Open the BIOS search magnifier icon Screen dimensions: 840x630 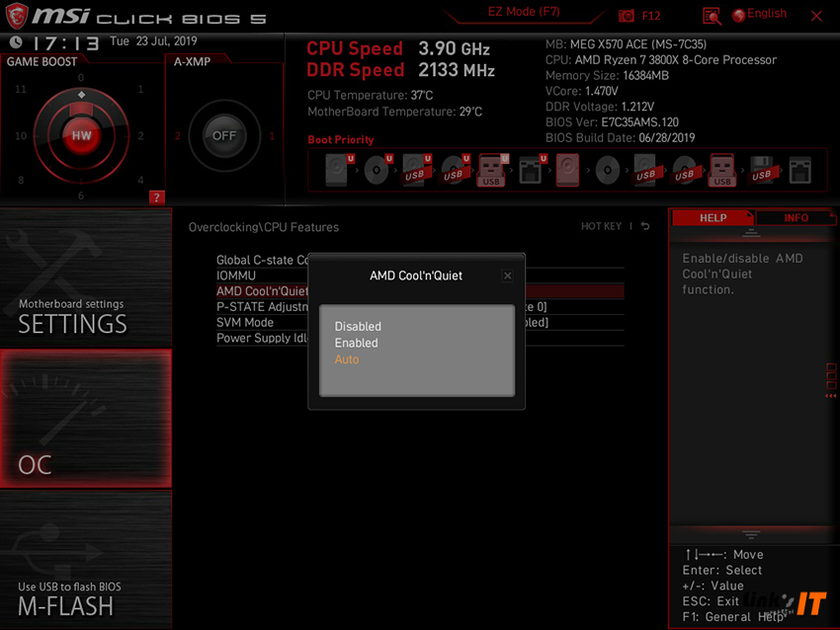point(712,16)
